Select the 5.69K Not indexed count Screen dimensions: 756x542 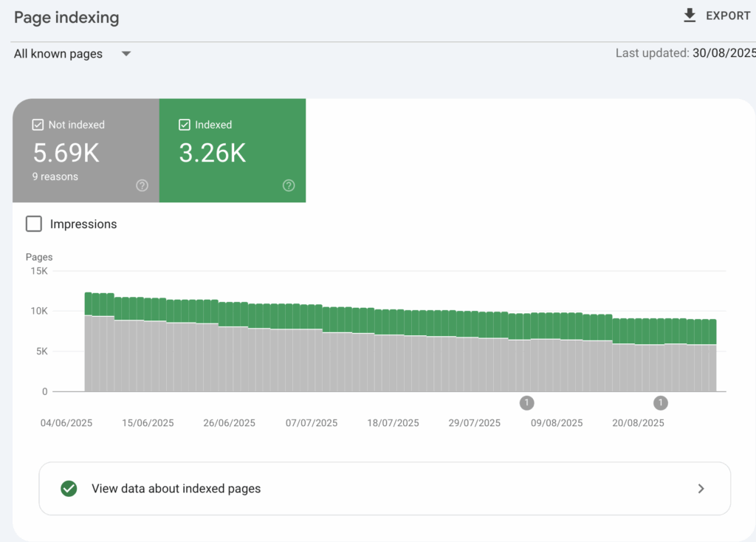pyautogui.click(x=66, y=153)
